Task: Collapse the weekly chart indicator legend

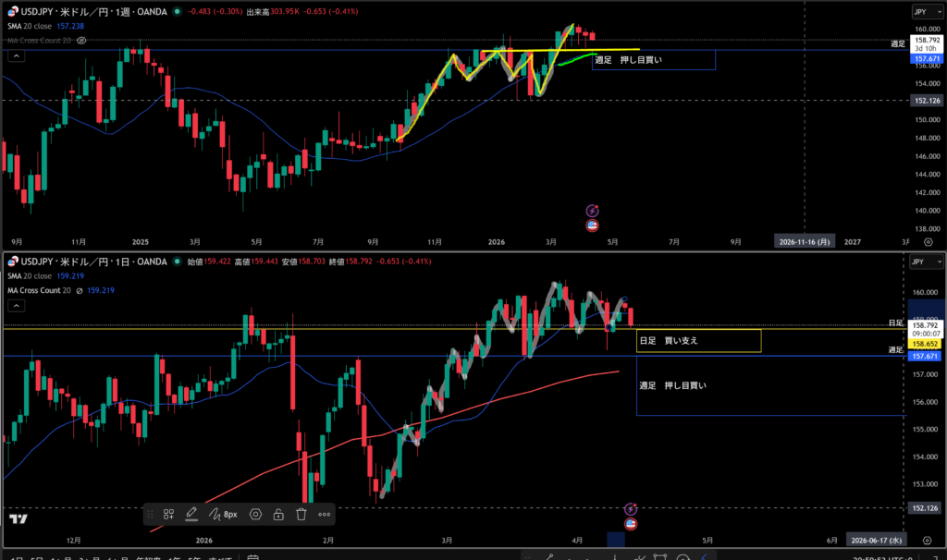Action: (16, 55)
